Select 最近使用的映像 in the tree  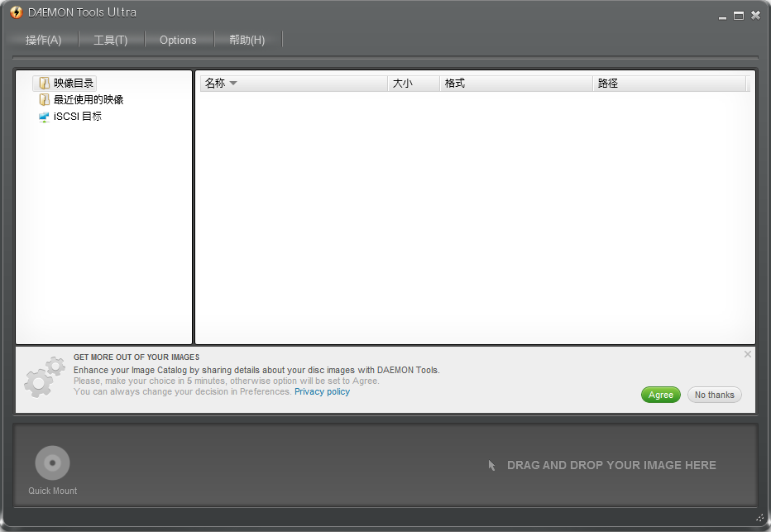89,100
